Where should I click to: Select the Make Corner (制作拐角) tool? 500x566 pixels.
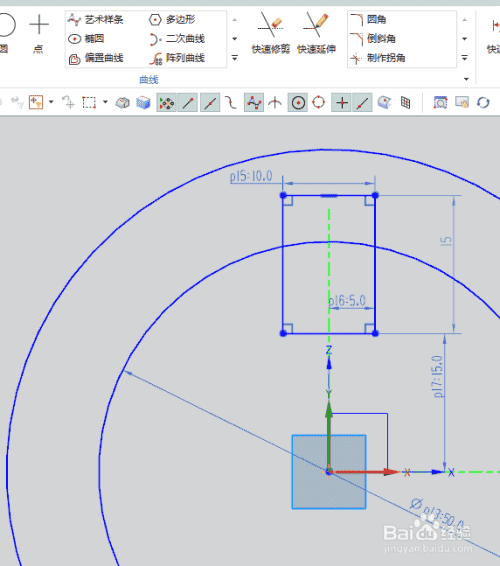coord(377,58)
